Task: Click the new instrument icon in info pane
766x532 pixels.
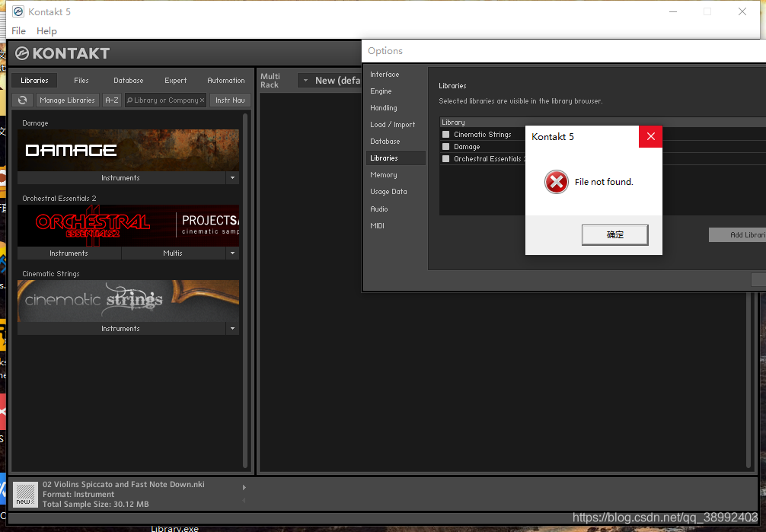Action: point(25,495)
